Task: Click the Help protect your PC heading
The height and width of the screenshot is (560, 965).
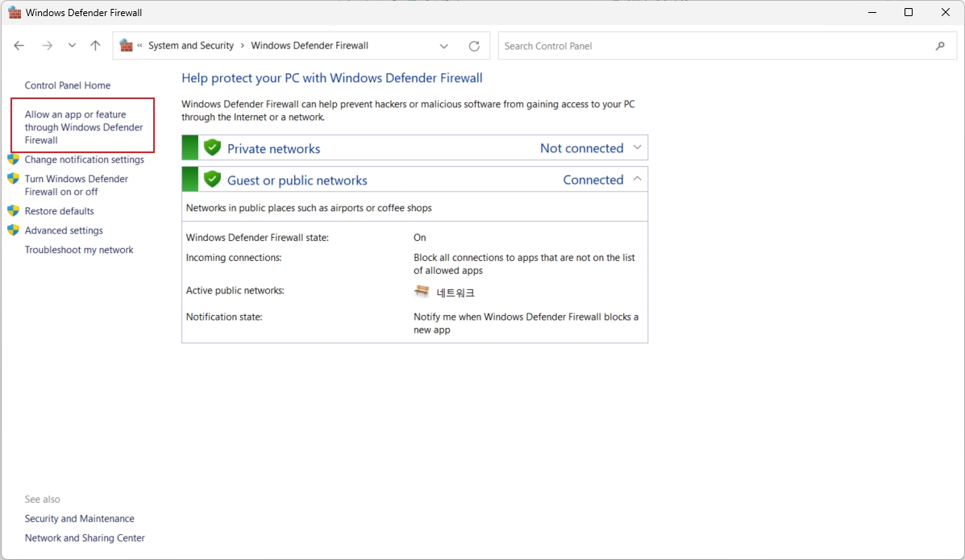Action: (x=331, y=78)
